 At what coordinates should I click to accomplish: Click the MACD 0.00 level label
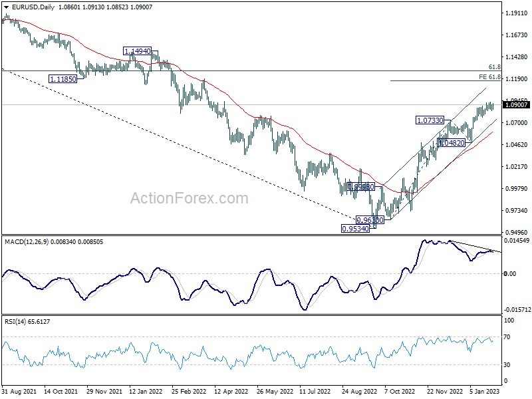coord(510,273)
